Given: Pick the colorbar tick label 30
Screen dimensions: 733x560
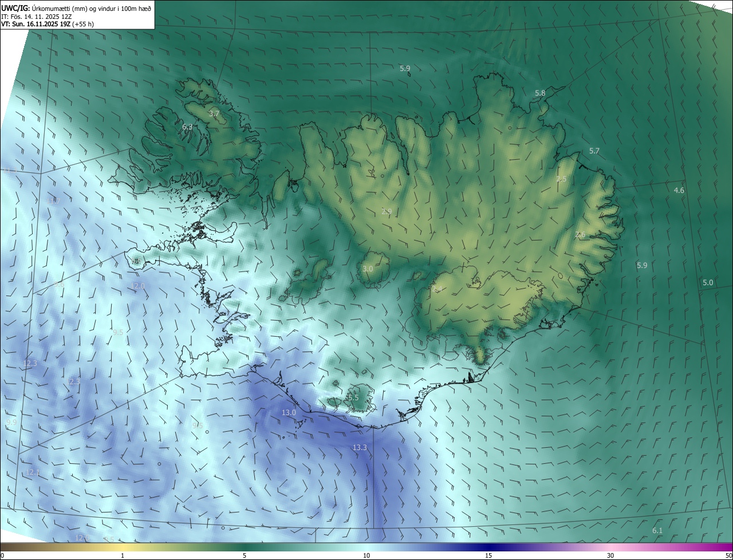Looking at the screenshot, I should (x=610, y=555).
